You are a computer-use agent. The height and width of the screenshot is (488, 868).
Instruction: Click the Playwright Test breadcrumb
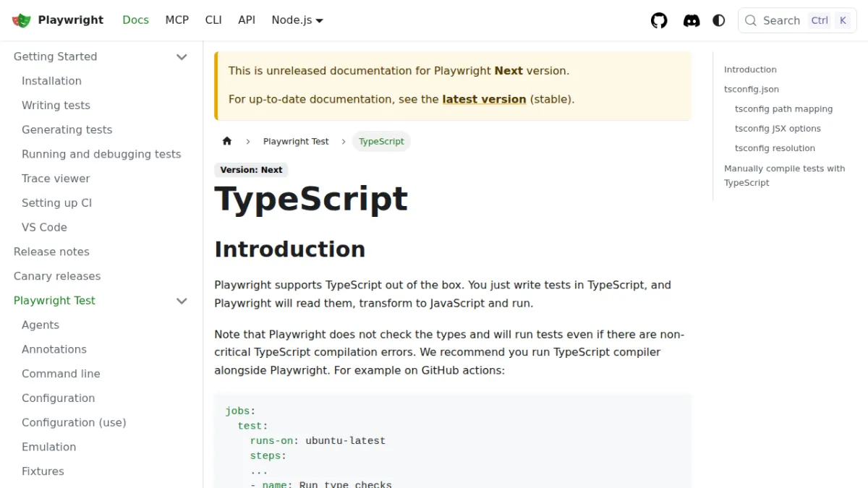coord(296,141)
